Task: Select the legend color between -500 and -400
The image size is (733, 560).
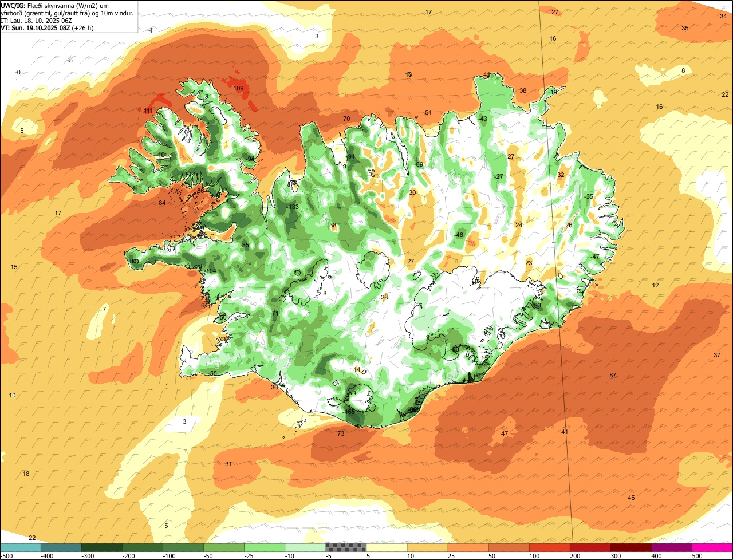Action: click(x=20, y=547)
